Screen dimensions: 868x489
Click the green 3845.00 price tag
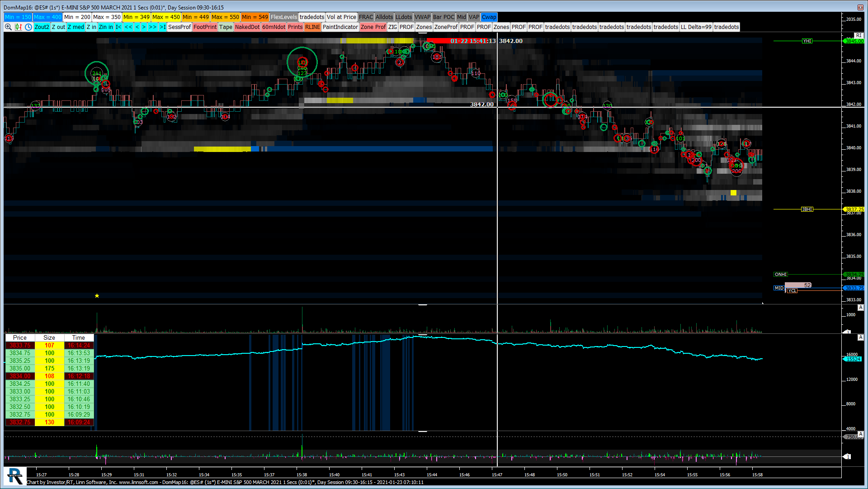[x=854, y=41]
